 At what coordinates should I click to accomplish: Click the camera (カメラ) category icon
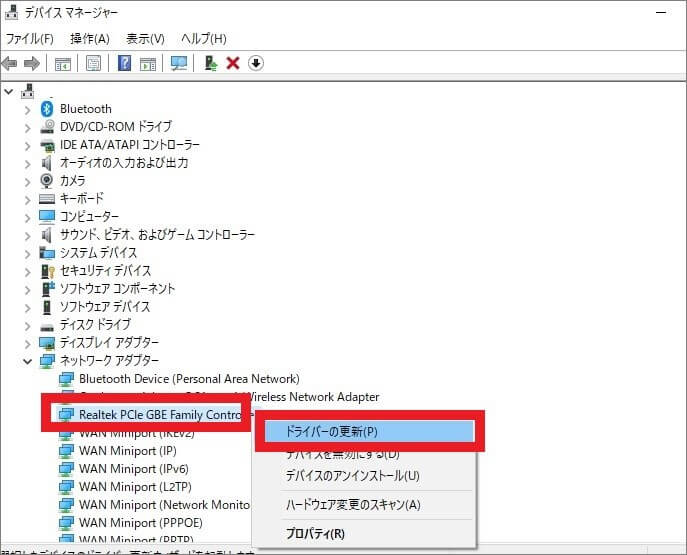click(x=47, y=180)
